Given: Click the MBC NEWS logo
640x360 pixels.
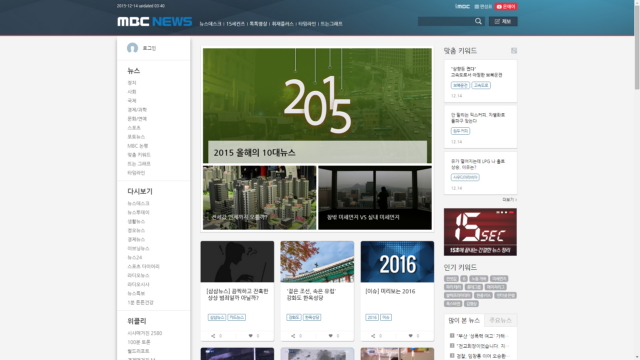Looking at the screenshot, I should tap(155, 22).
